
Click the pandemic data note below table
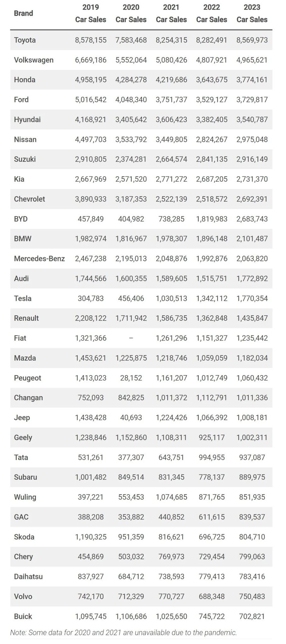pos(123,632)
